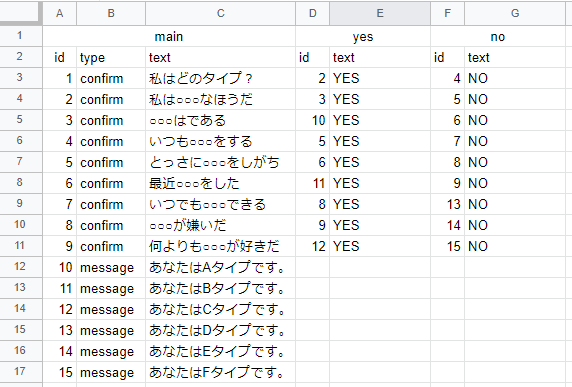Click the yes id cell '2' in row 3

tap(313, 78)
